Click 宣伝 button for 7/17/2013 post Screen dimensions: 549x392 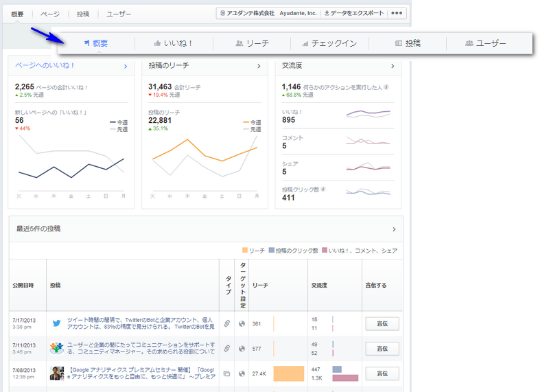382,323
